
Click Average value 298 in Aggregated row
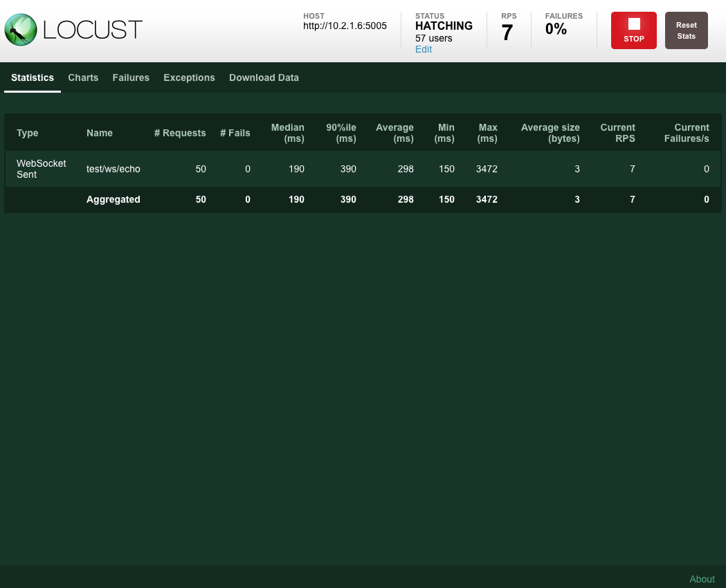click(406, 200)
